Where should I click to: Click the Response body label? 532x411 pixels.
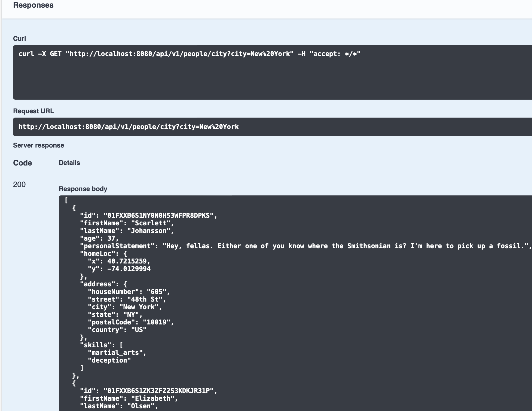click(x=83, y=189)
